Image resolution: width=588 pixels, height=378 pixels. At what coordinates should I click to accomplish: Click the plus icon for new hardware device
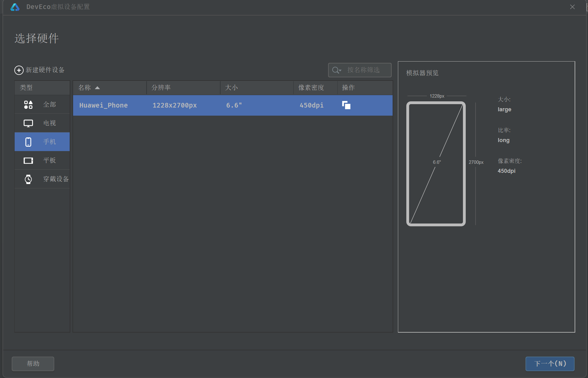[19, 70]
